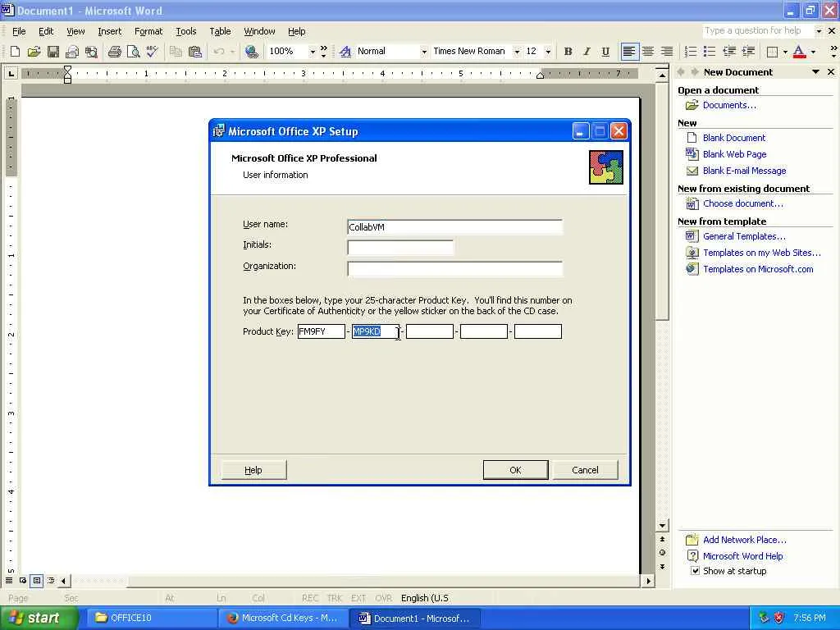840x630 pixels.
Task: Click Cancel in Office XP Setup
Action: click(585, 470)
